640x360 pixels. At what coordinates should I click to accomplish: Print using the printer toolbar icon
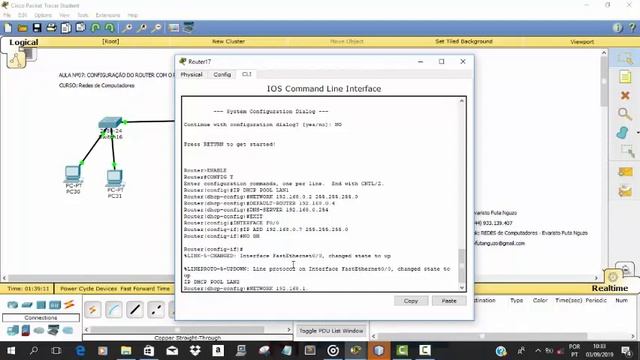tap(51, 28)
